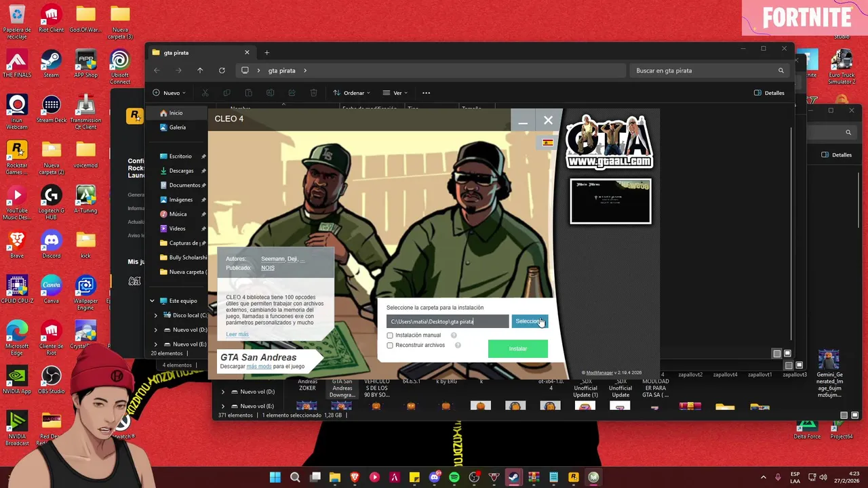This screenshot has width=868, height=488.
Task: Open the gtaall.com logo link
Action: click(609, 141)
